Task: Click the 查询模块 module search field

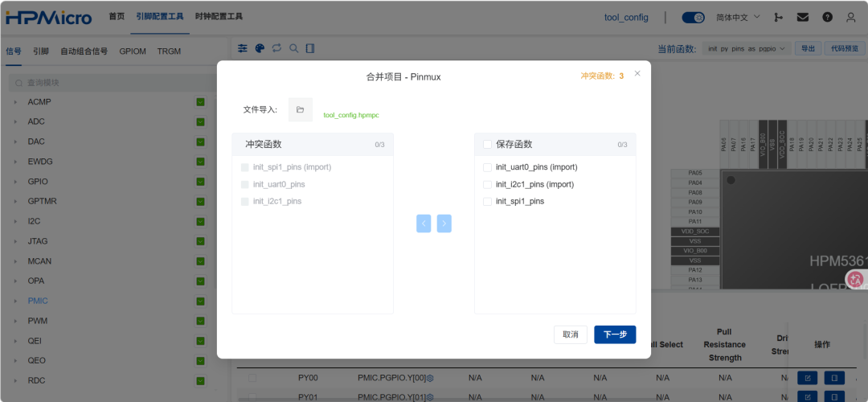Action: (x=113, y=83)
